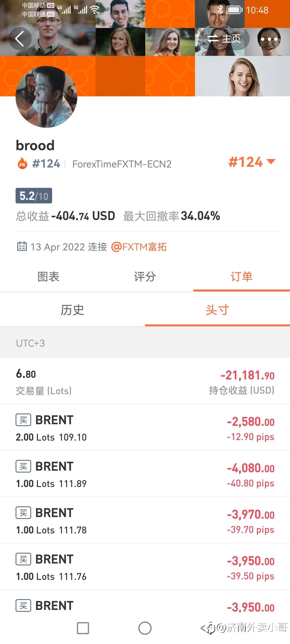Tap the buy tag on BRENT 111.89 order

(23, 466)
